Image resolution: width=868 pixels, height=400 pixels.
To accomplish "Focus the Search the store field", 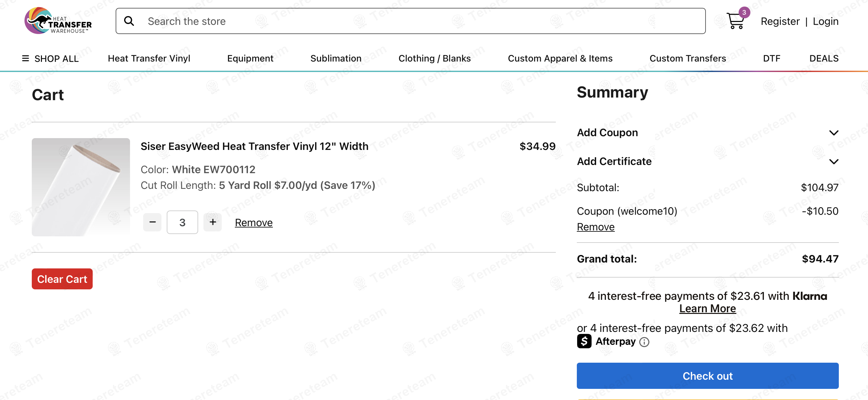I will point(404,21).
